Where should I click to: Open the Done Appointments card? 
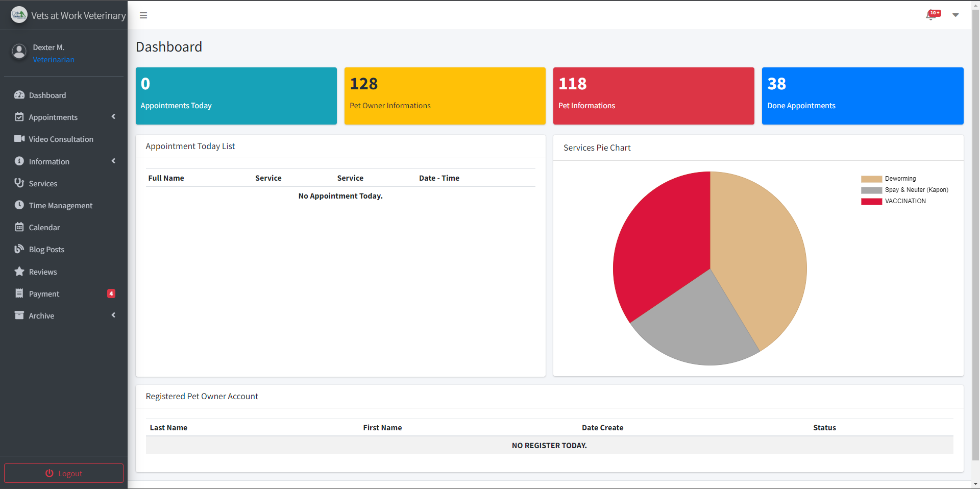point(863,96)
